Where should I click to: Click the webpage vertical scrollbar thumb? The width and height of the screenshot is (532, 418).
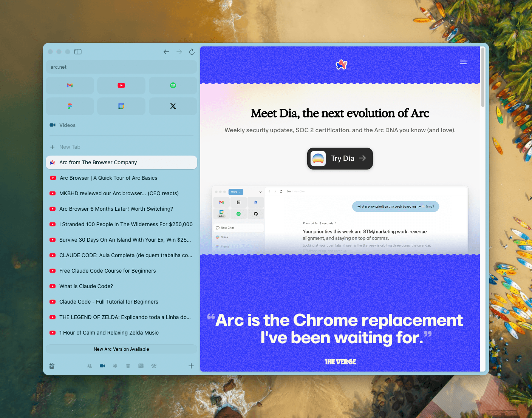(483, 77)
